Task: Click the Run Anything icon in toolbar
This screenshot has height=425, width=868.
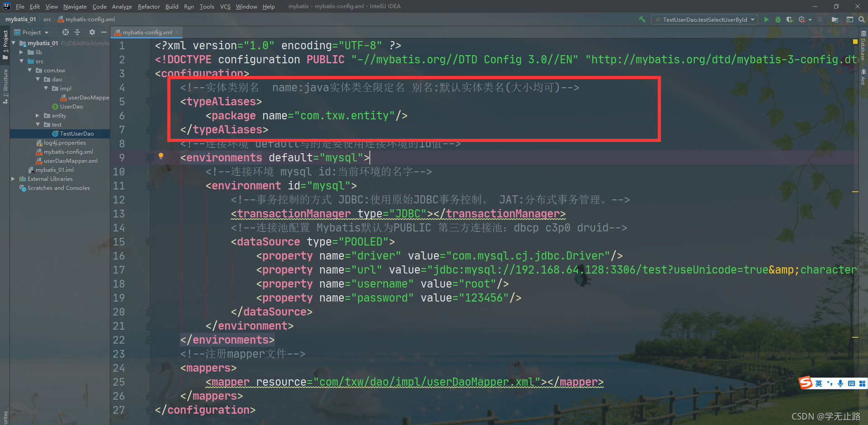Action: 850,19
